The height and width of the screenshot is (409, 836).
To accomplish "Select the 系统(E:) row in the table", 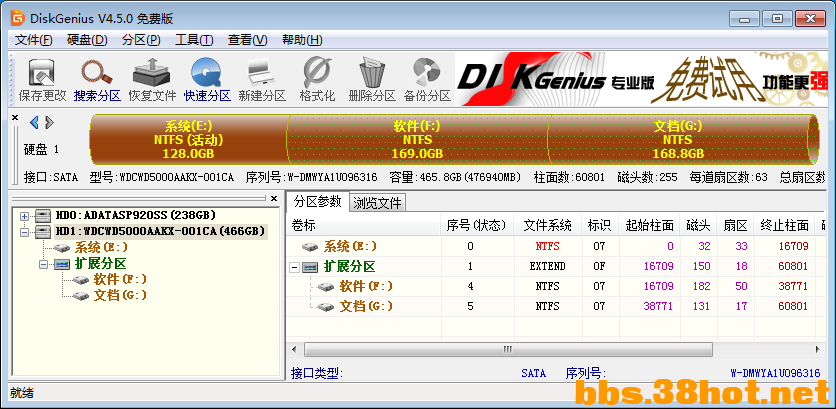I will pos(556,246).
